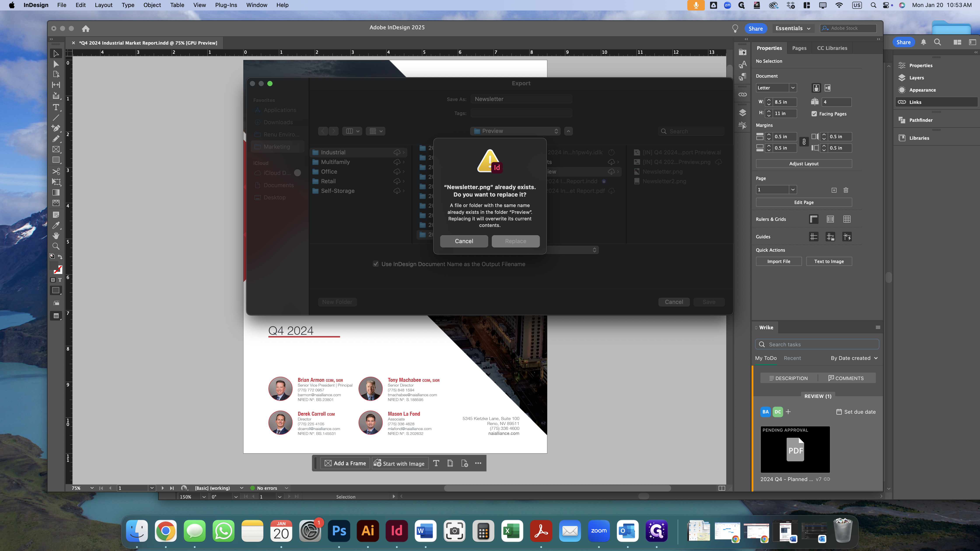Toggle the Facing Pages checkbox
980x551 pixels.
[814, 114]
